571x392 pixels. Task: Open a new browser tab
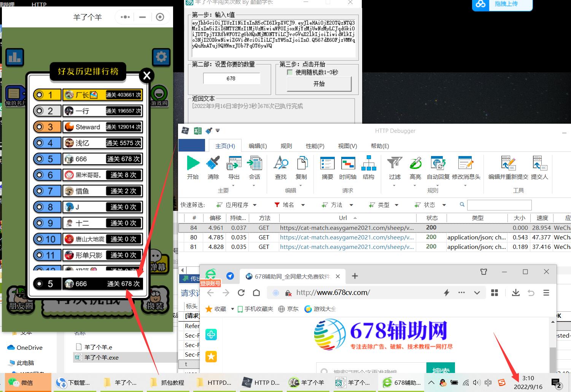(x=355, y=276)
